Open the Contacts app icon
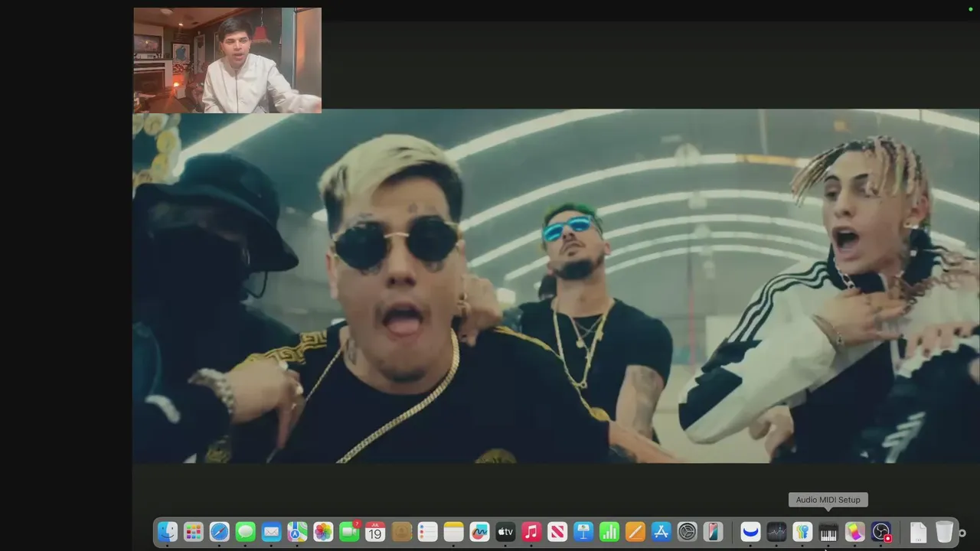This screenshot has width=980, height=551. pyautogui.click(x=401, y=532)
